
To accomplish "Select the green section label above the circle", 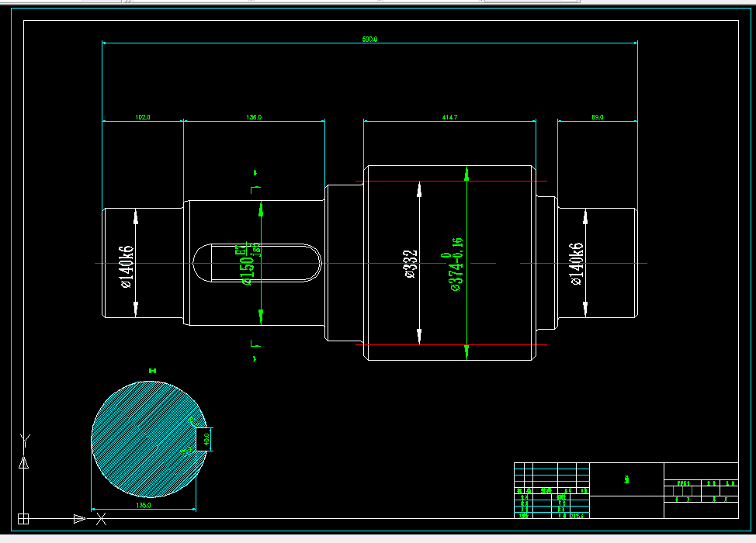I will pyautogui.click(x=152, y=371).
